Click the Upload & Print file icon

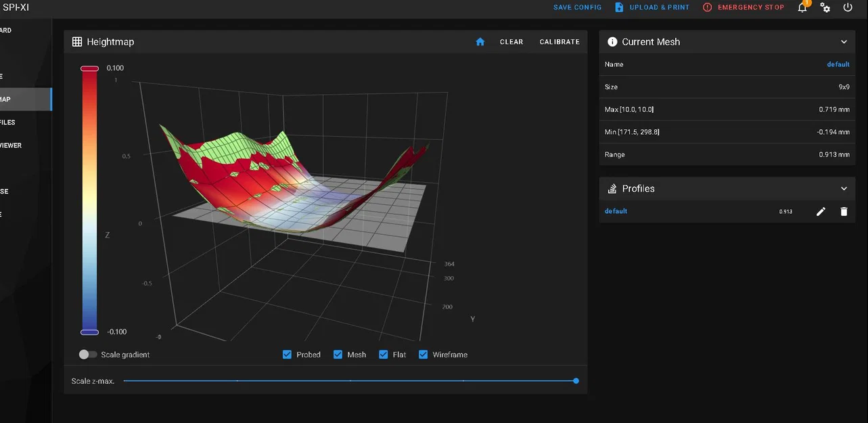(619, 7)
